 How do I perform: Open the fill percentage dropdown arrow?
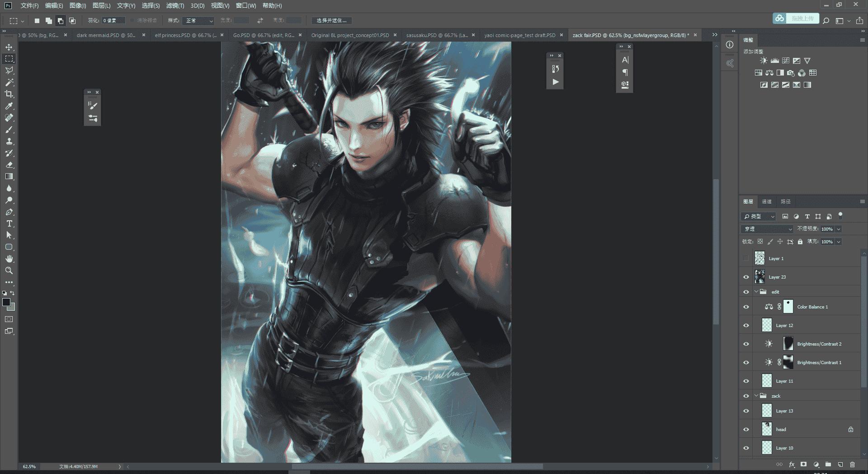[x=839, y=242]
